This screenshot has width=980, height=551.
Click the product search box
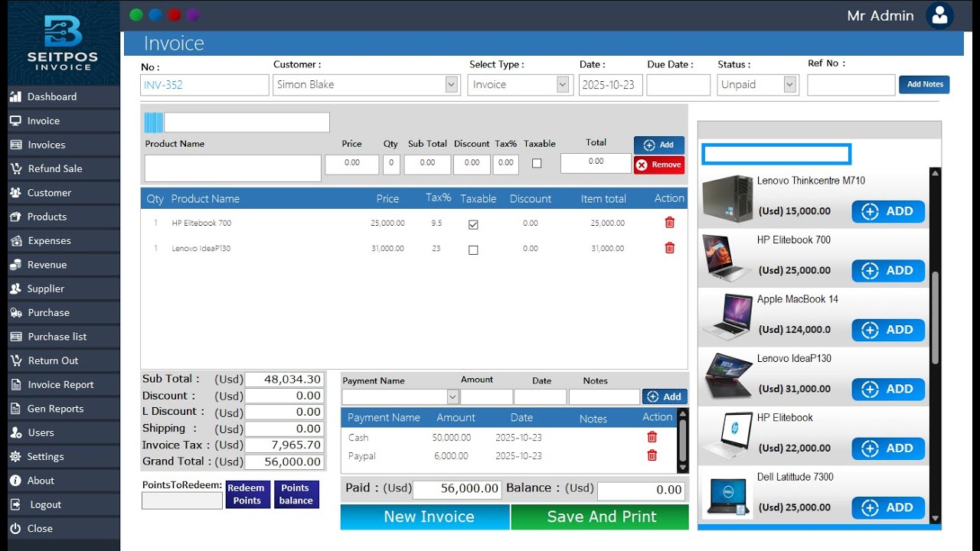tap(776, 154)
